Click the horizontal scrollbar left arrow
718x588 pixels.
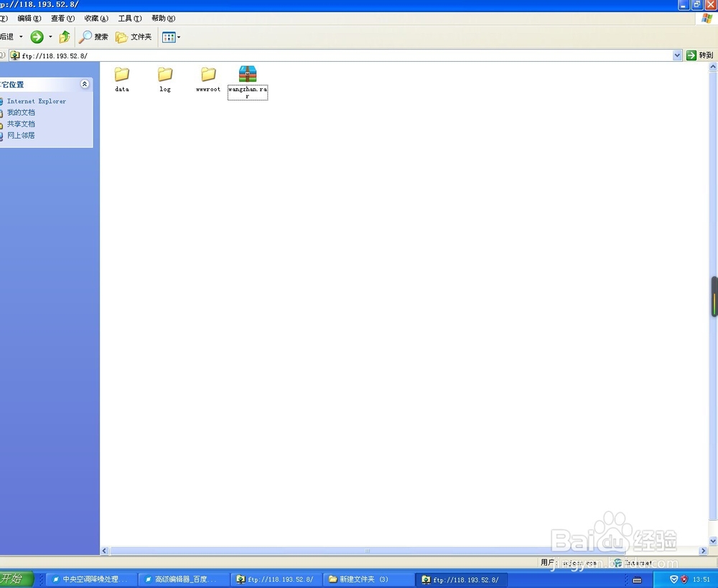coord(104,551)
